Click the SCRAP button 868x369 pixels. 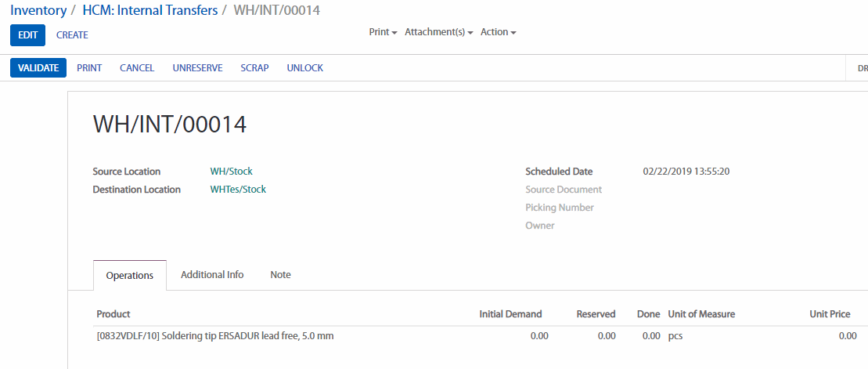pos(254,68)
